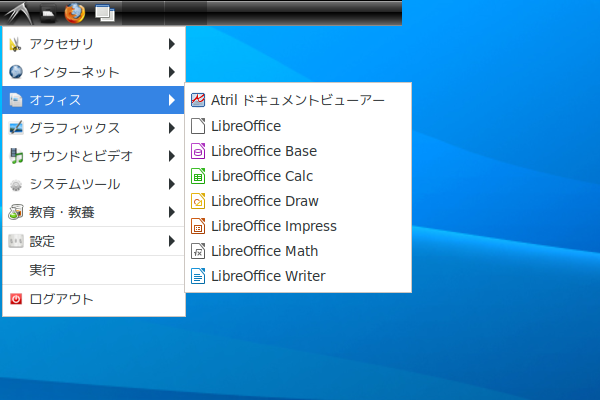
Task: Click the blue LibreOffice Writer icon
Action: pyautogui.click(x=198, y=276)
